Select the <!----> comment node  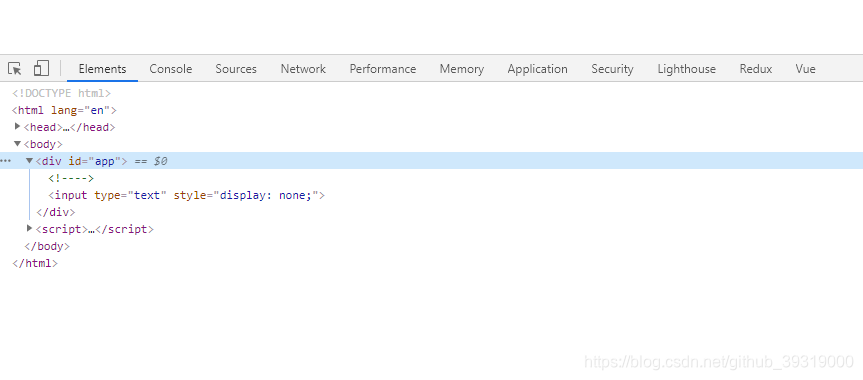coord(71,178)
